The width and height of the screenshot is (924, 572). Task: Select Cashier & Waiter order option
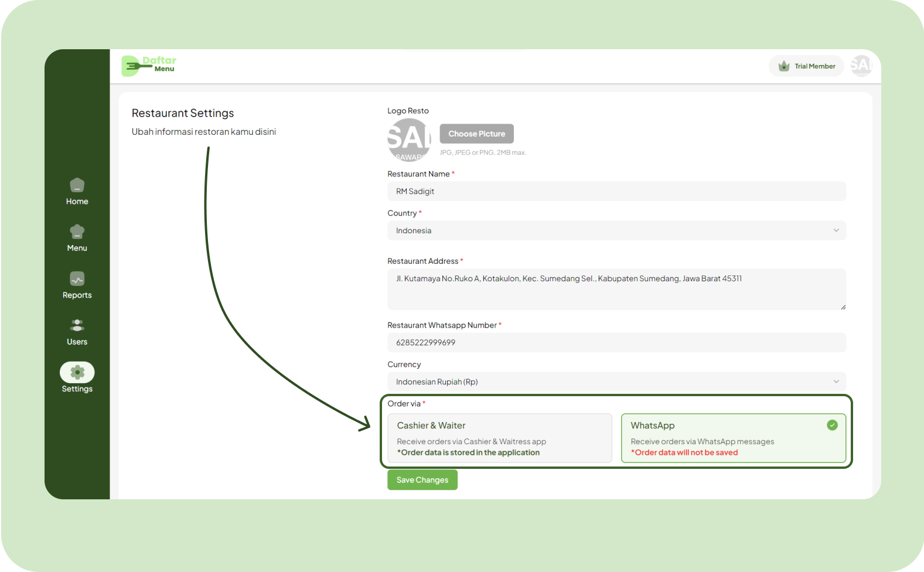(499, 438)
